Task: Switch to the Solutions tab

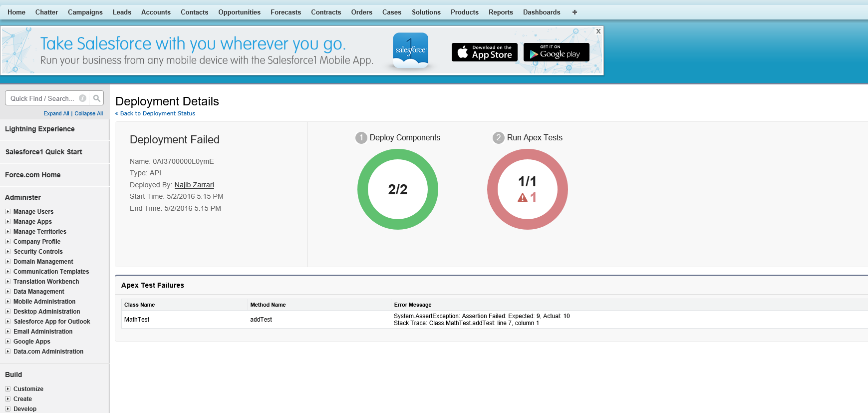Action: 426,12
